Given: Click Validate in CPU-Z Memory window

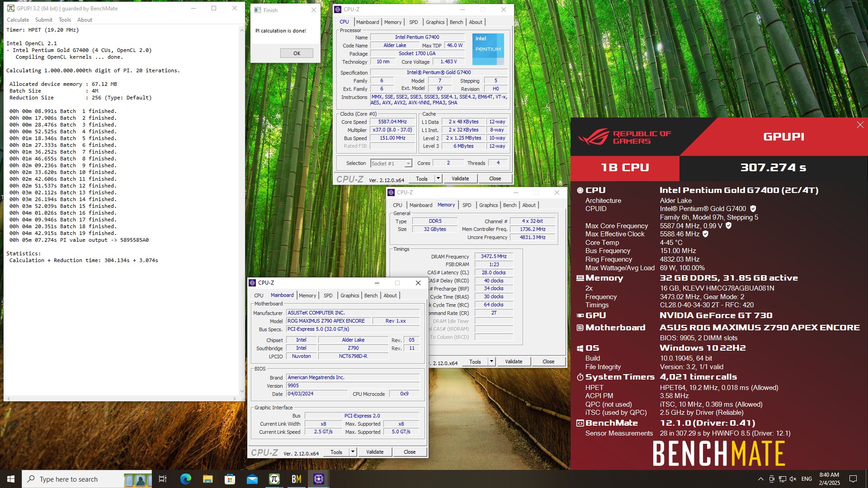Looking at the screenshot, I should tap(514, 361).
